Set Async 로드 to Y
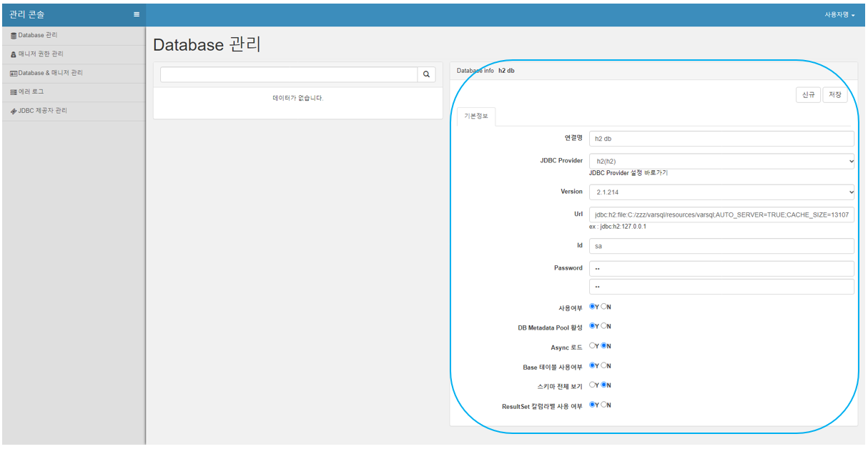The image size is (868, 449). pos(593,346)
